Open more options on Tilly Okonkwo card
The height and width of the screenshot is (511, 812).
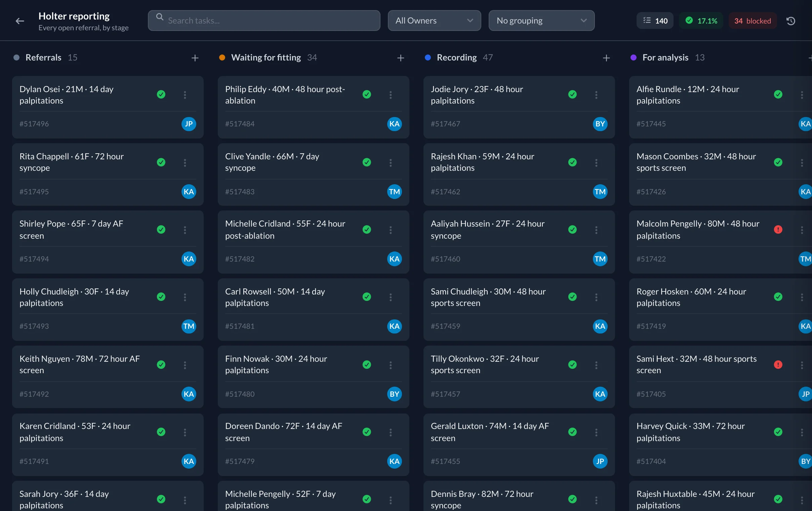click(x=596, y=365)
